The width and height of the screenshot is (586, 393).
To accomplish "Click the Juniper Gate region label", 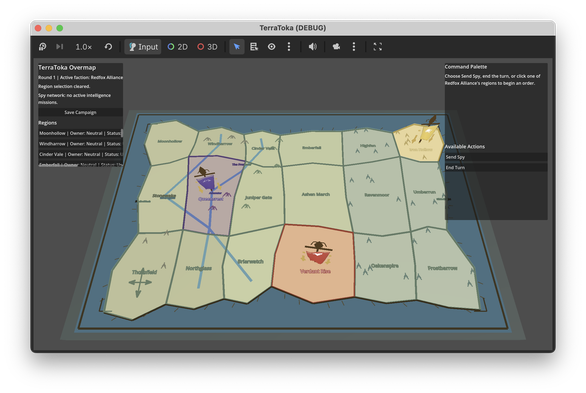I will point(258,198).
